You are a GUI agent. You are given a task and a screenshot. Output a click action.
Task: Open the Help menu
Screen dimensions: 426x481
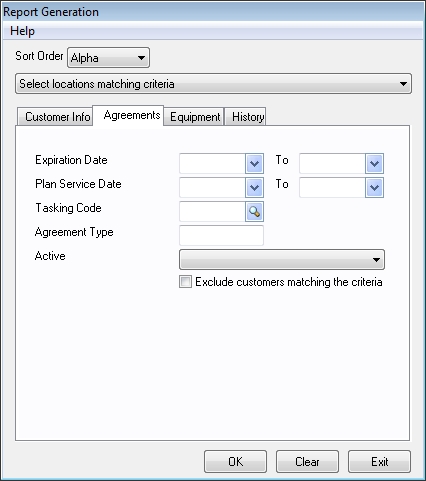pyautogui.click(x=22, y=31)
